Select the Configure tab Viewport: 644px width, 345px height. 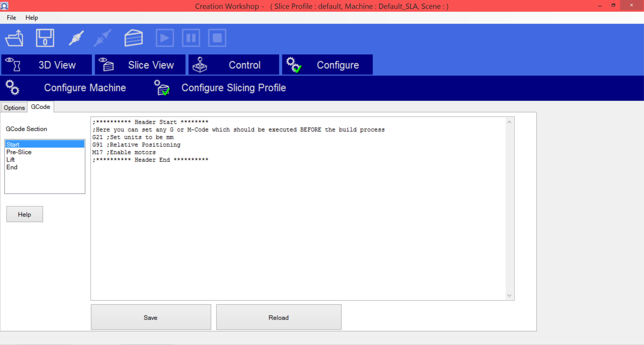327,65
